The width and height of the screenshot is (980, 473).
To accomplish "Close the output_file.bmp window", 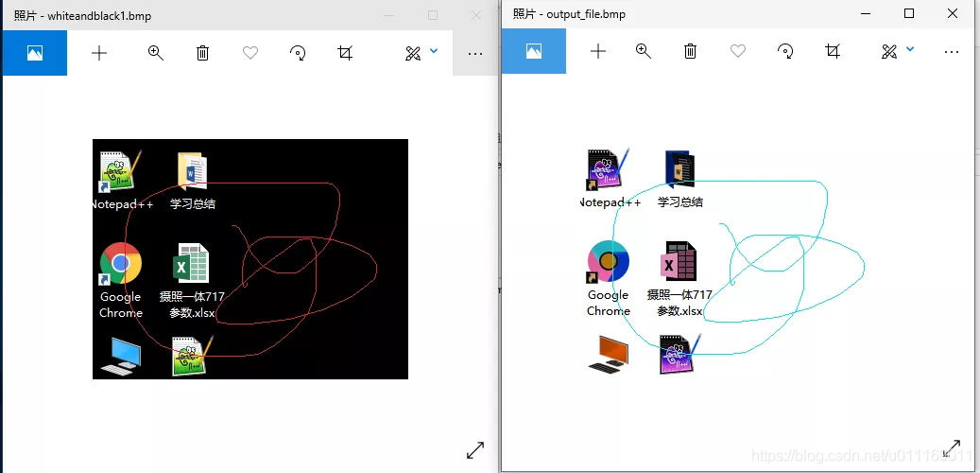I will pos(952,14).
